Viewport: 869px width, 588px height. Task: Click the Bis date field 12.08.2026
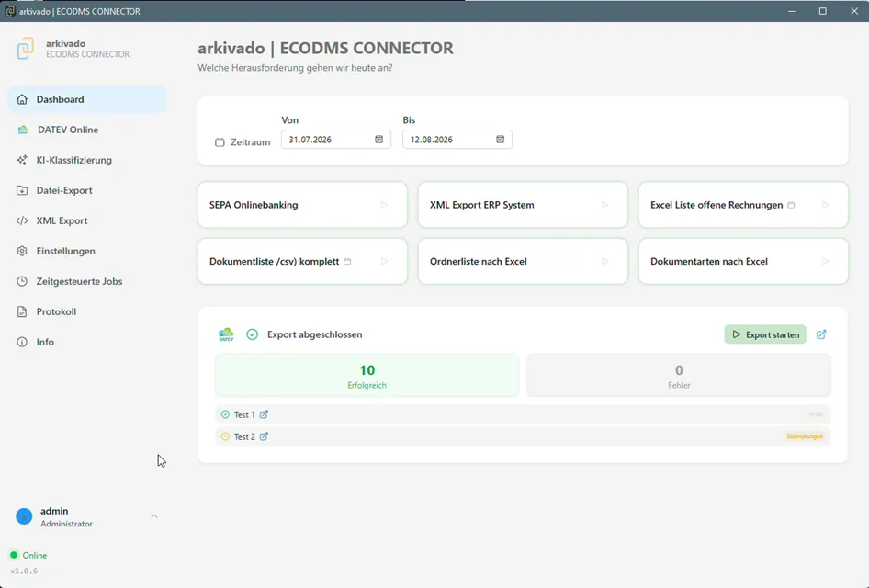(457, 139)
